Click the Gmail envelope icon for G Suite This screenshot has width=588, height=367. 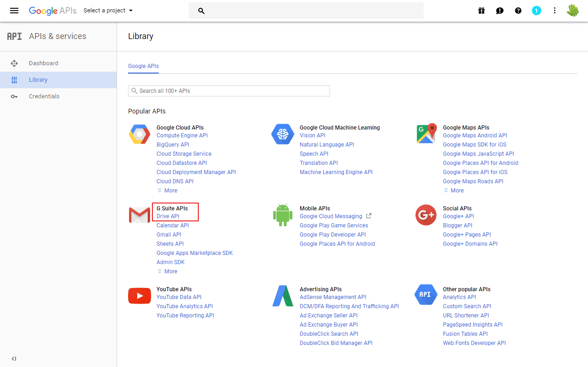tap(140, 215)
